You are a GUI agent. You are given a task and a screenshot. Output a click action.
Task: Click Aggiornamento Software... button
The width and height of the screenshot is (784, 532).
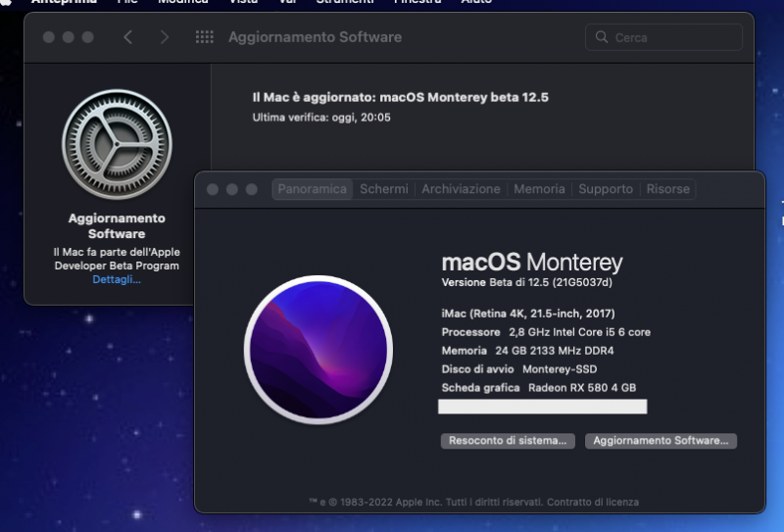661,441
